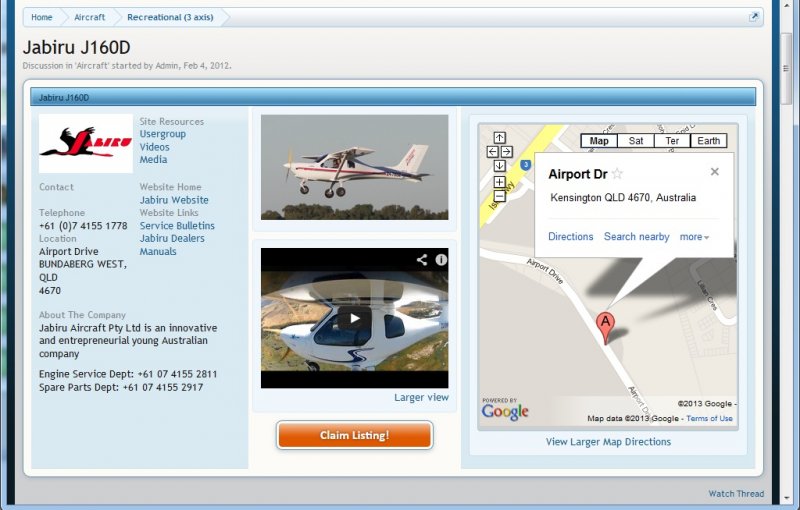Open the Media link
Image resolution: width=800 pixels, height=510 pixels.
point(154,160)
